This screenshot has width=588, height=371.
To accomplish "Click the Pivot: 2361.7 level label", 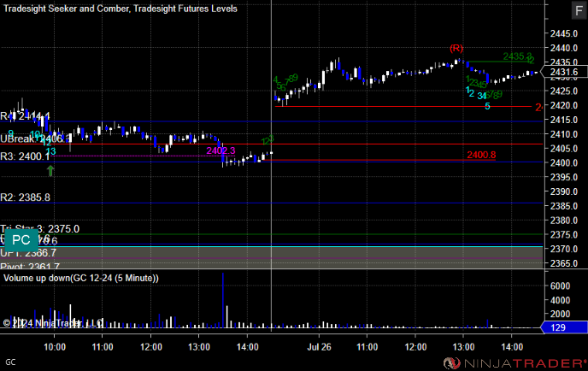I will point(30,267).
